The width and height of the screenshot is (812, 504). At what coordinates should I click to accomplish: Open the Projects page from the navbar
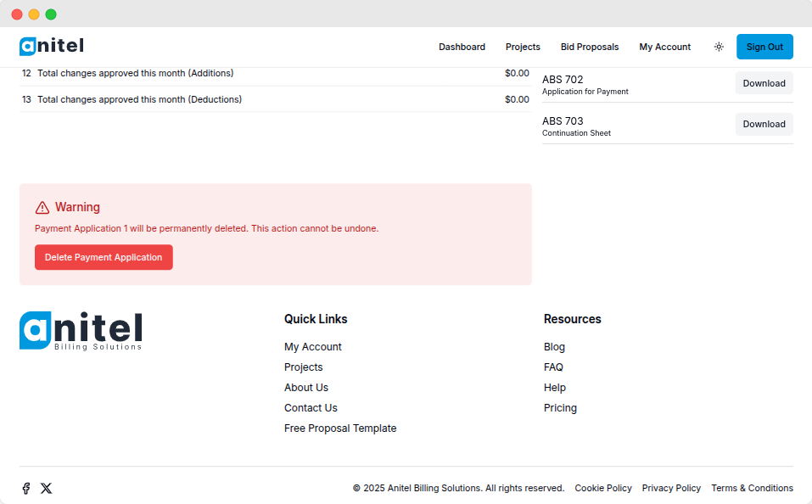click(x=523, y=47)
